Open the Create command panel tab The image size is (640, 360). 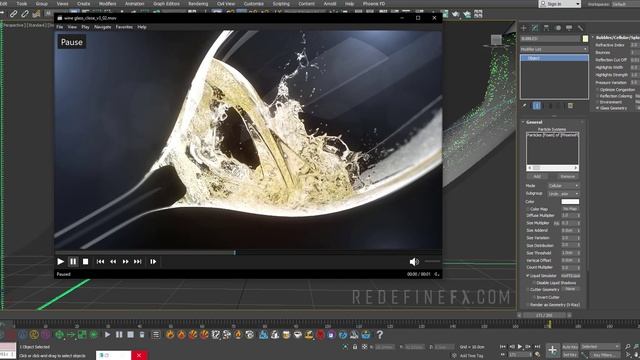tap(524, 28)
